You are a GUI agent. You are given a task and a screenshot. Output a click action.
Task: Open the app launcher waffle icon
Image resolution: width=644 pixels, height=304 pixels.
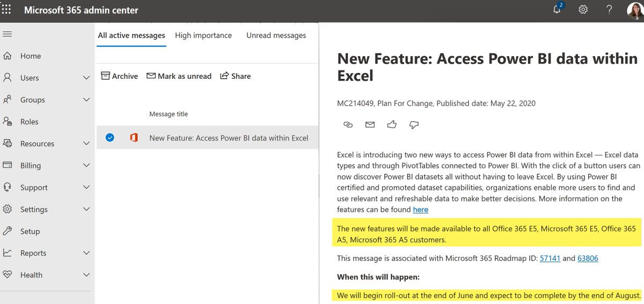pyautogui.click(x=6, y=10)
